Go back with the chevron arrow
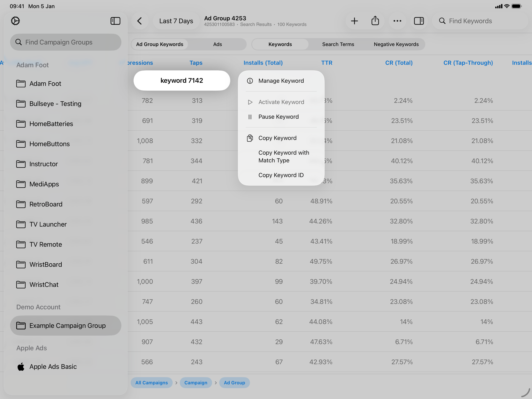 (140, 21)
